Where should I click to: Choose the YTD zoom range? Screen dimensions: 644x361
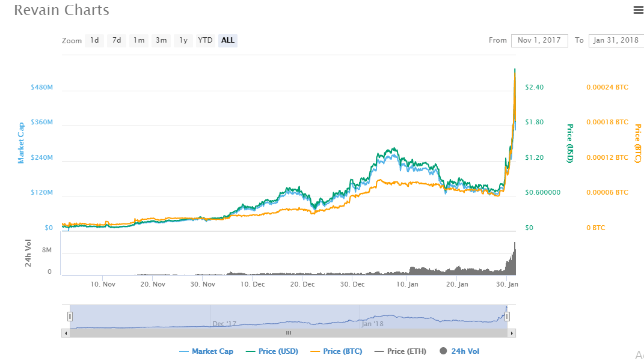[206, 41]
